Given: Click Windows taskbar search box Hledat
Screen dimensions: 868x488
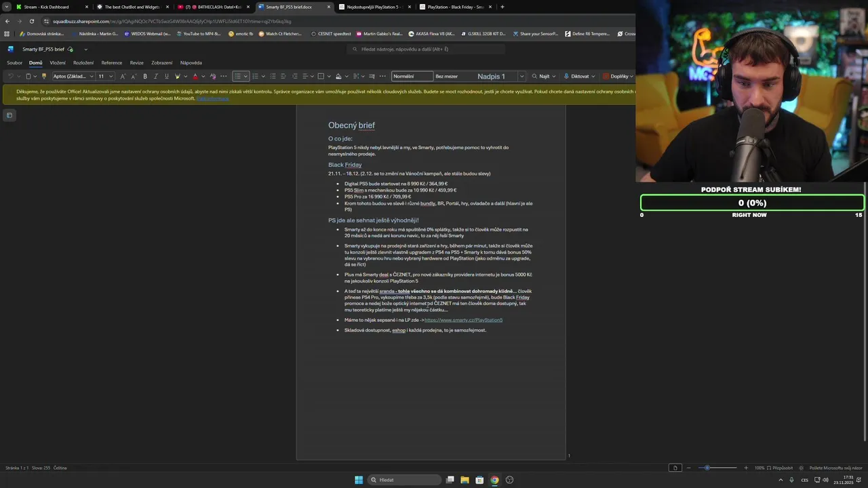Looking at the screenshot, I should point(404,480).
